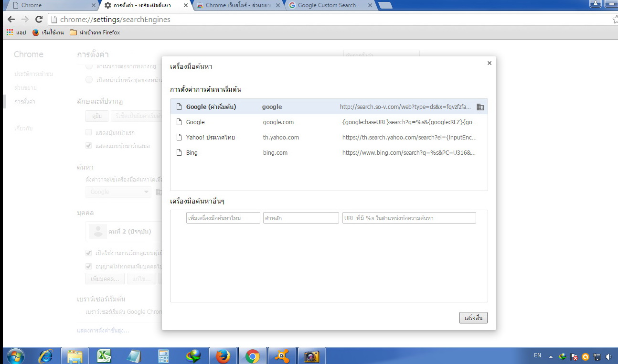Open the Calculator from the taskbar

(x=164, y=356)
